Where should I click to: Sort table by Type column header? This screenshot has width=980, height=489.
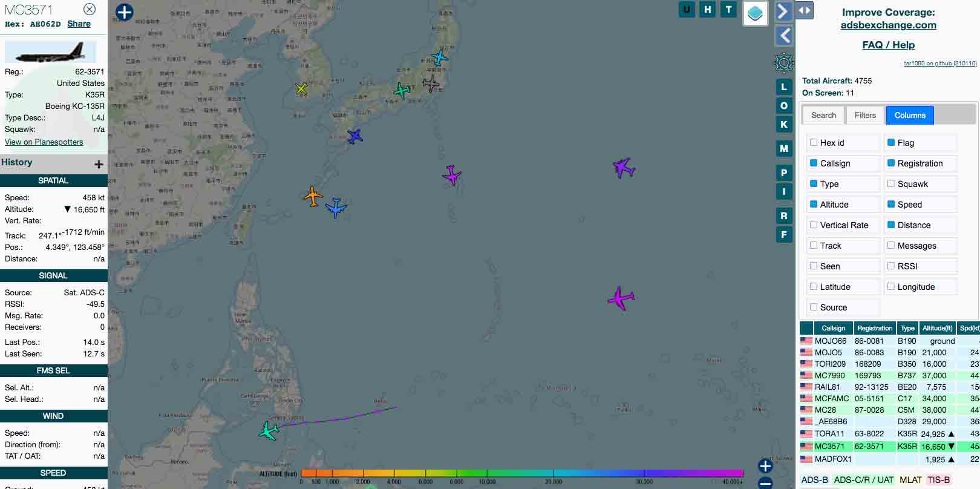pos(907,328)
